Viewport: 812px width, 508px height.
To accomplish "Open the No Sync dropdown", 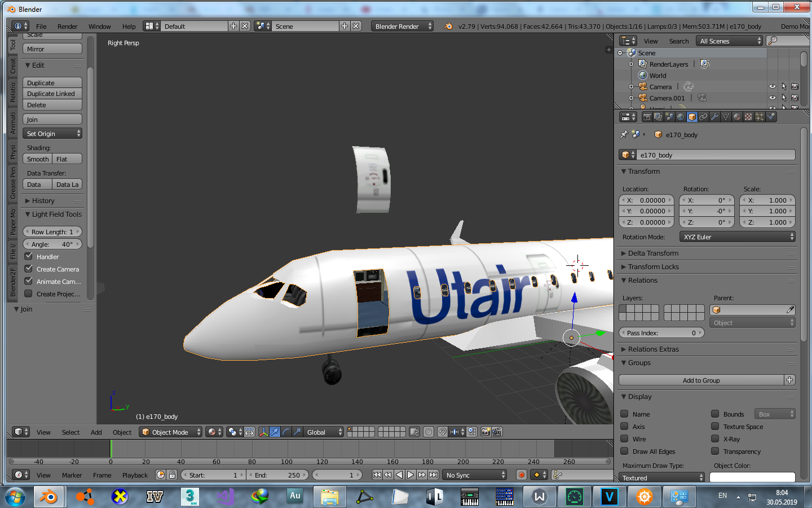I will point(474,475).
